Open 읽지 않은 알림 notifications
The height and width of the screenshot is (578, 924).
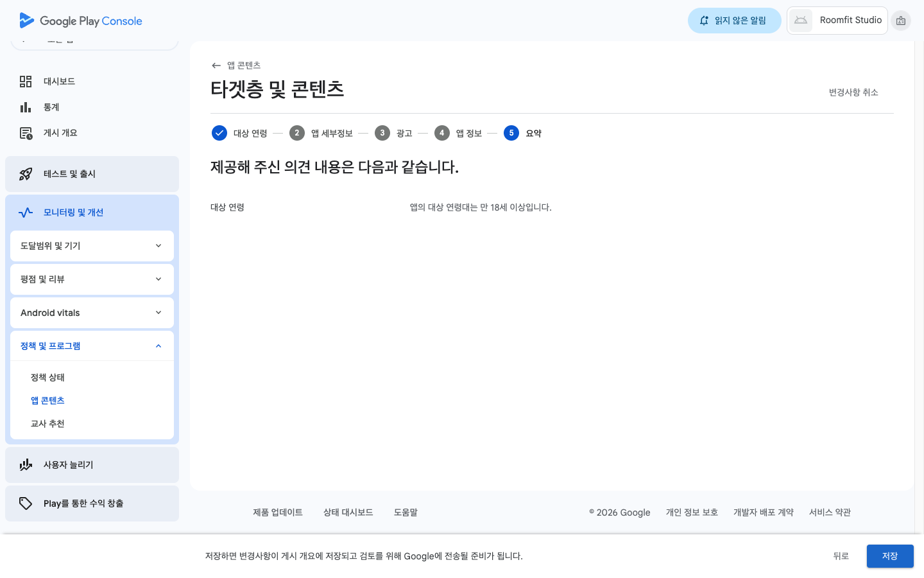(734, 21)
